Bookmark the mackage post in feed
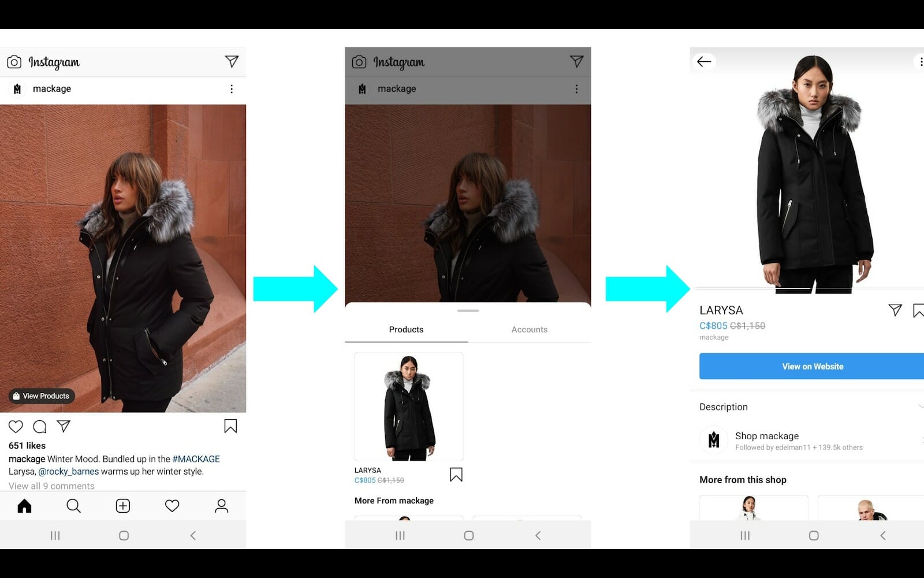Viewport: 924px width, 578px height. (x=230, y=427)
